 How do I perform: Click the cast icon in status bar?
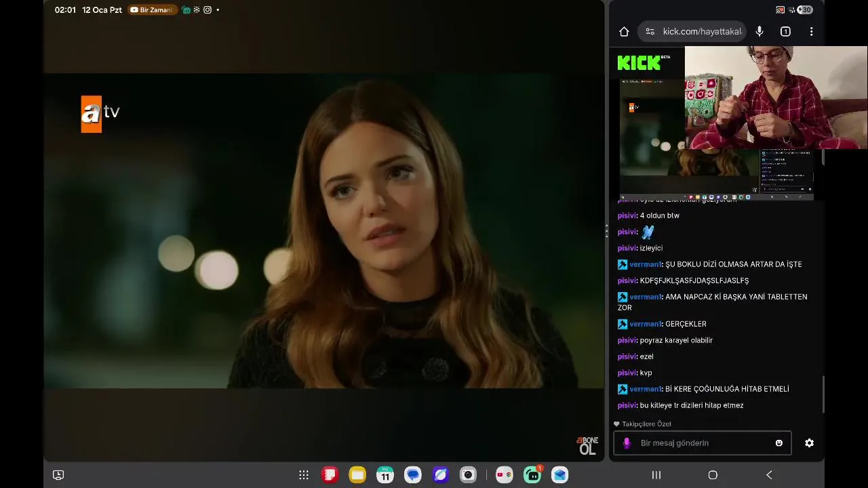point(780,9)
